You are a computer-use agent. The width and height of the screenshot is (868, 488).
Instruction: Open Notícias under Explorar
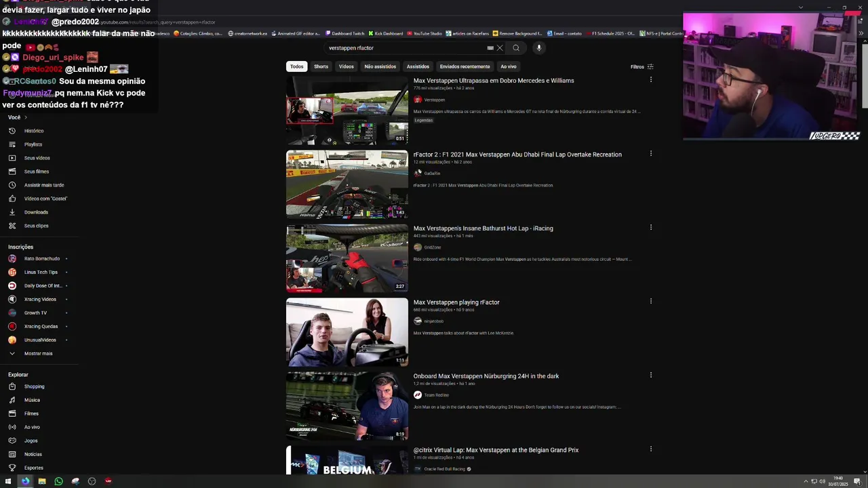click(33, 454)
